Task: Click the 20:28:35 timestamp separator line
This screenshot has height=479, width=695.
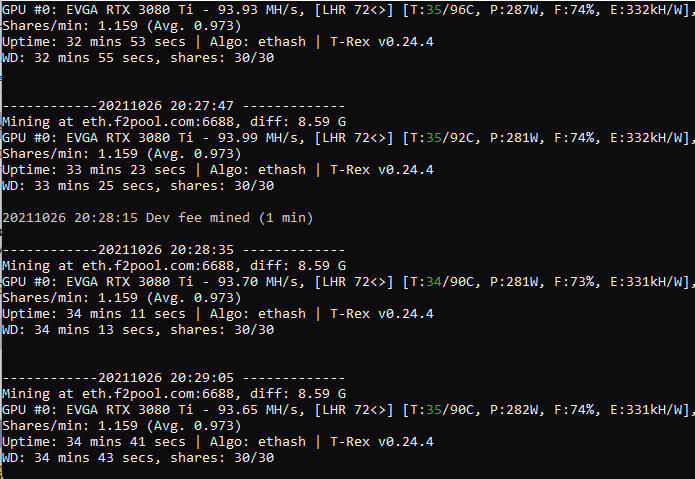Action: tap(173, 250)
